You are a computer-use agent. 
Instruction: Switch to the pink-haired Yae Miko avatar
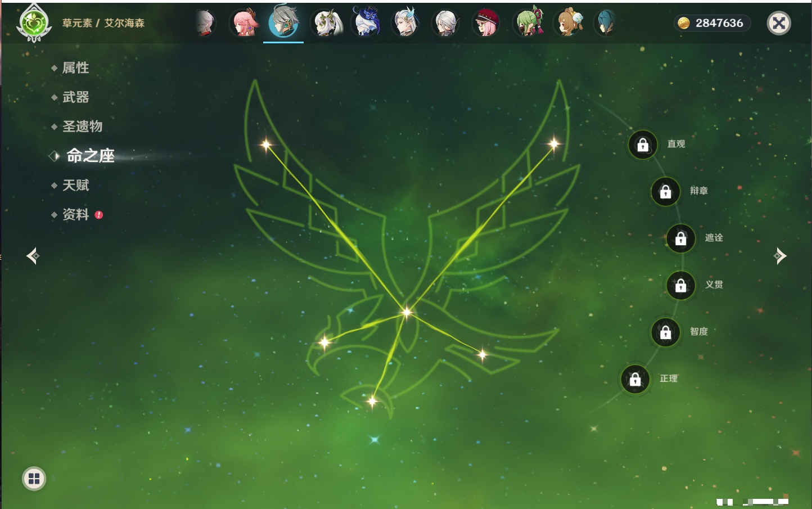245,23
